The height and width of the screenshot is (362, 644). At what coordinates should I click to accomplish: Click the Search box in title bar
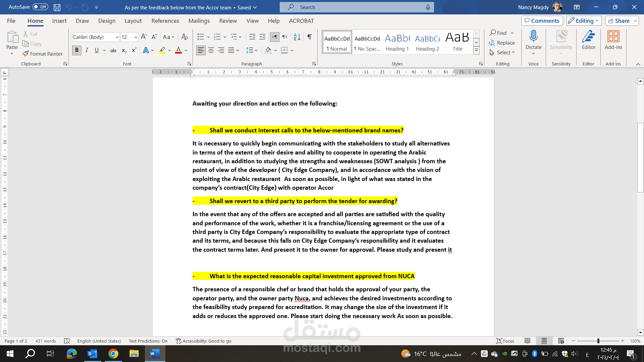point(357,7)
